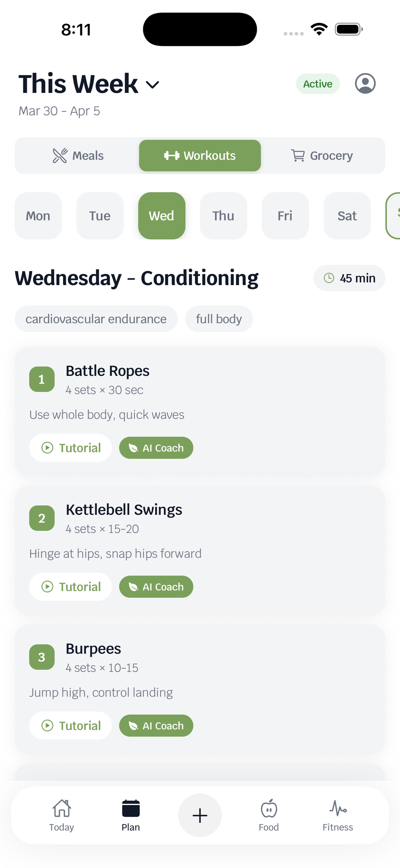Tap the Active status badge
Image resolution: width=400 pixels, height=868 pixels.
coord(317,84)
